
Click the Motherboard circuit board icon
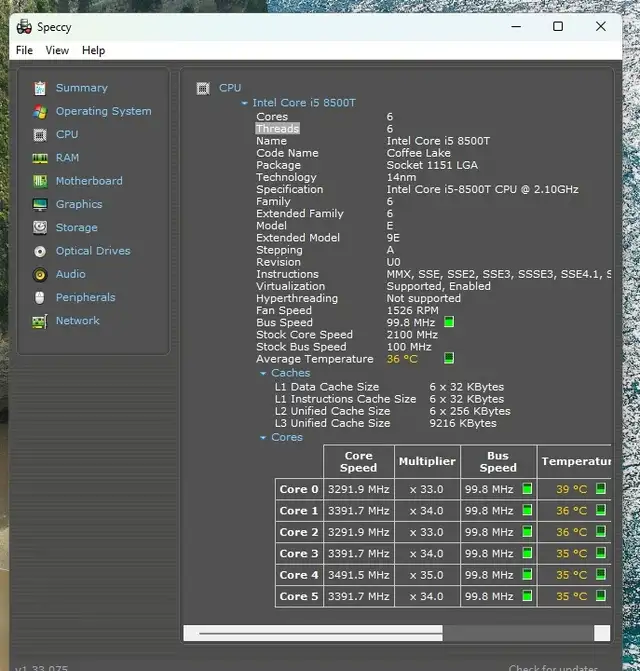[x=40, y=181]
